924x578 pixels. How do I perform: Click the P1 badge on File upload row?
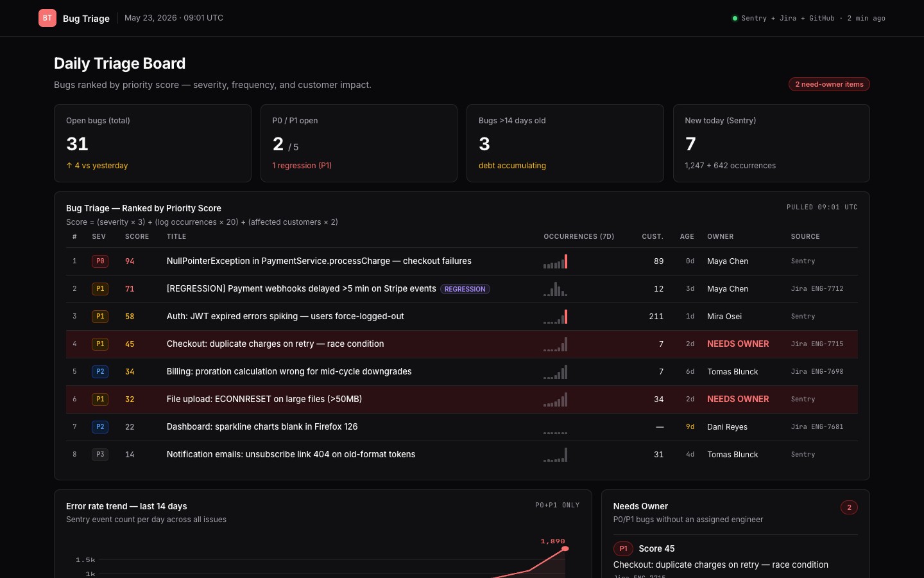pos(100,399)
